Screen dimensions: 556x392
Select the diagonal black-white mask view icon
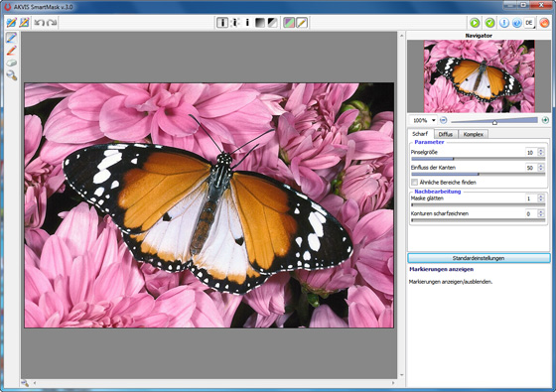coord(272,23)
